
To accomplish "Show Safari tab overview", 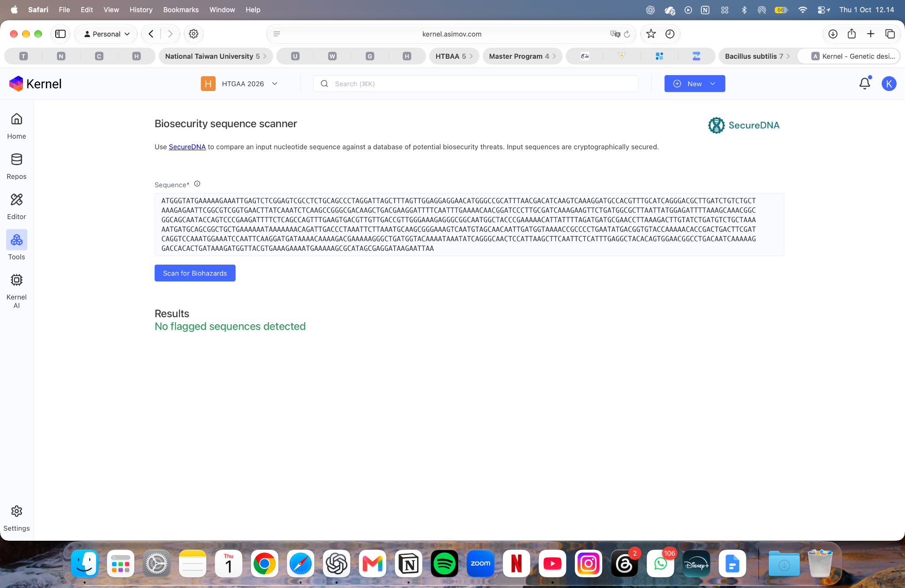I will [x=890, y=34].
